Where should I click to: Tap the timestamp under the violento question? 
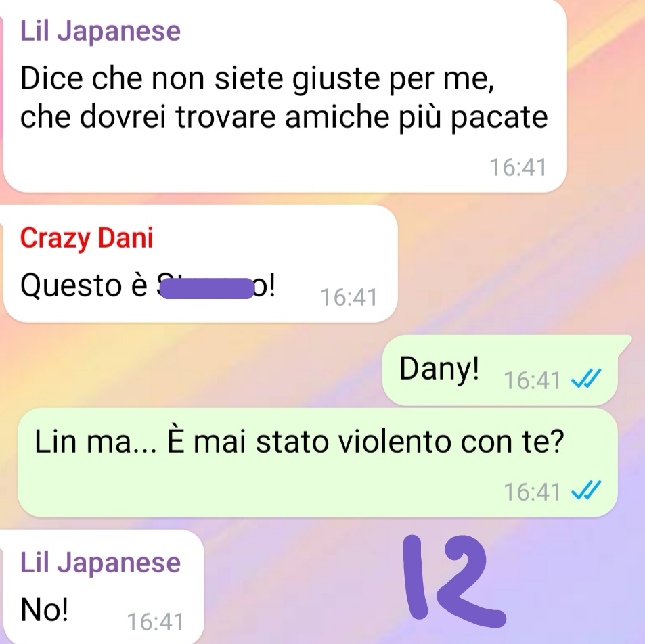click(532, 492)
